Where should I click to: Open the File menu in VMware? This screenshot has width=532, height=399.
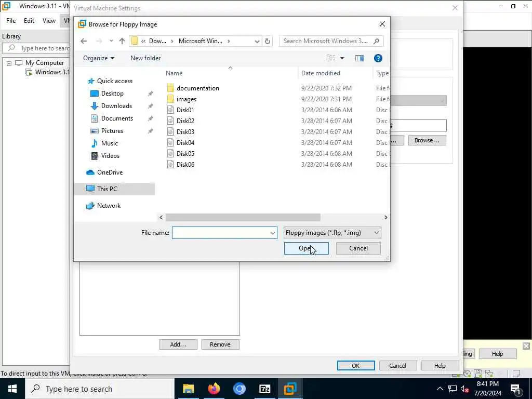tap(11, 21)
